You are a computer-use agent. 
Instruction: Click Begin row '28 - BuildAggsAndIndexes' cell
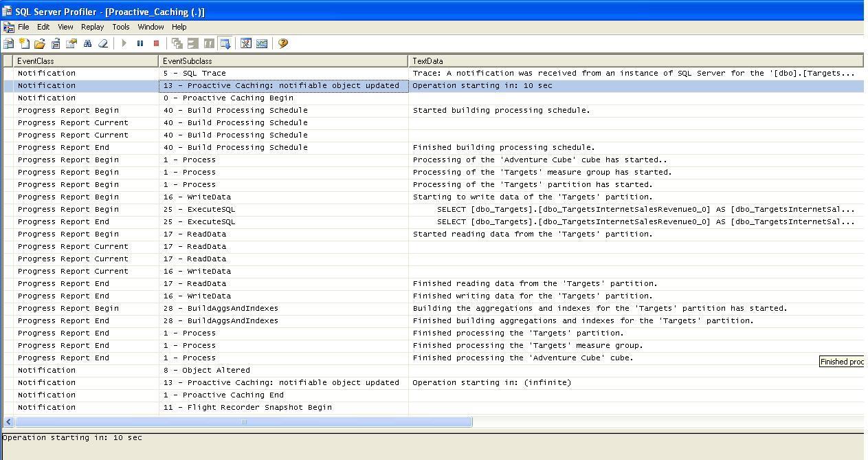[x=283, y=308]
